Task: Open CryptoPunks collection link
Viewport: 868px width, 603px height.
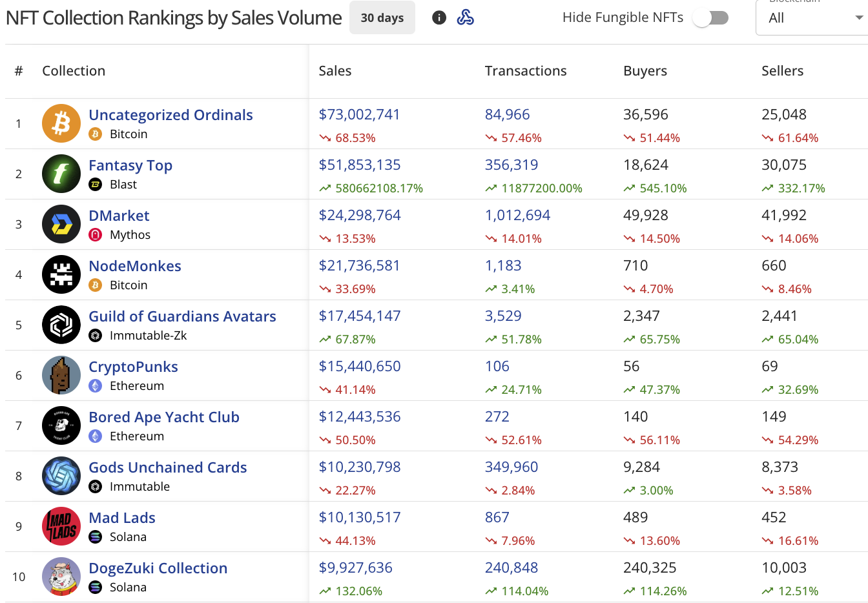Action: (x=133, y=367)
